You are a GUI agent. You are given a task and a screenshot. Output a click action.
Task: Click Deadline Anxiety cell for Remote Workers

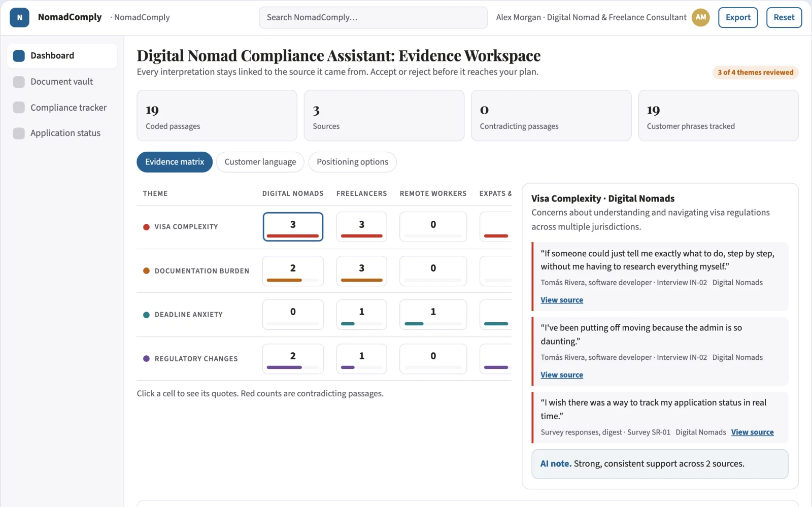[433, 315]
